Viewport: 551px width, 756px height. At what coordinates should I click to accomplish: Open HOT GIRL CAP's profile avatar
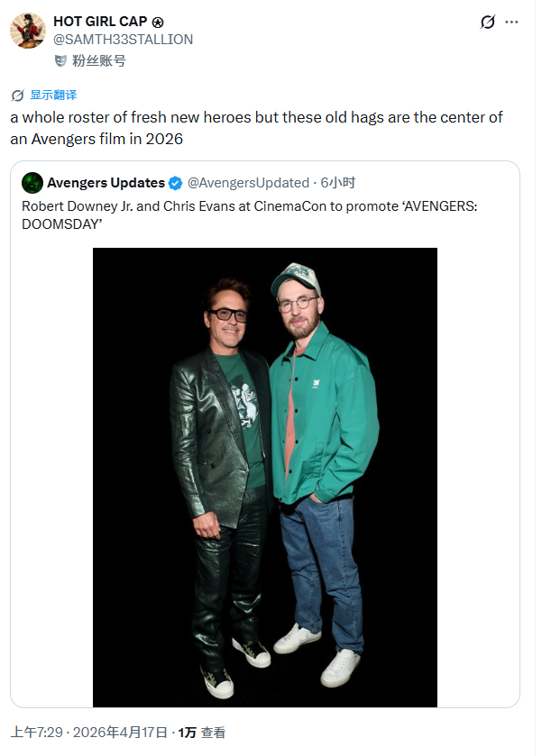pos(26,31)
